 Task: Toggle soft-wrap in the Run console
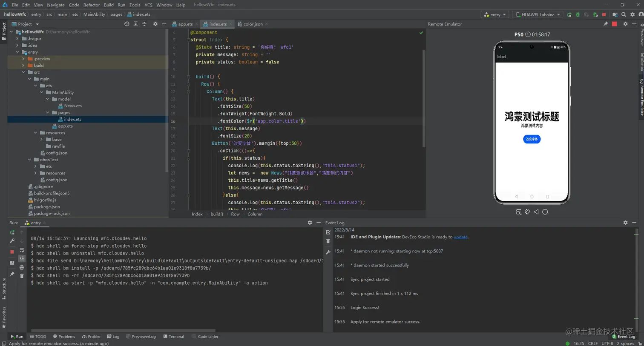[22, 250]
